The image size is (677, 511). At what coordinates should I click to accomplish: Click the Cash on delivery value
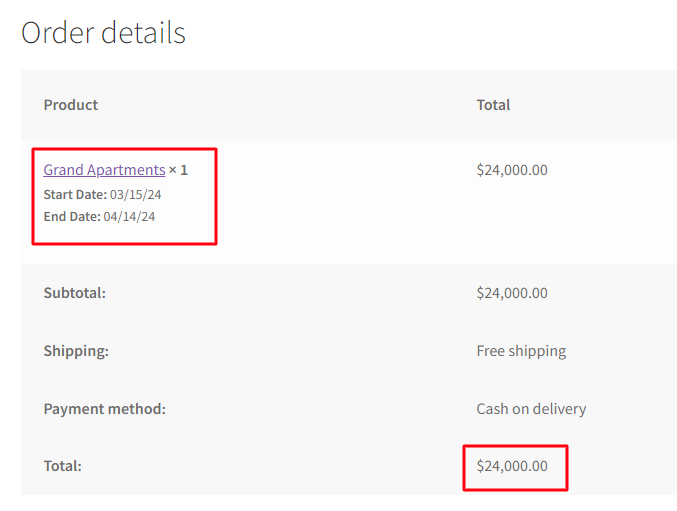[531, 409]
